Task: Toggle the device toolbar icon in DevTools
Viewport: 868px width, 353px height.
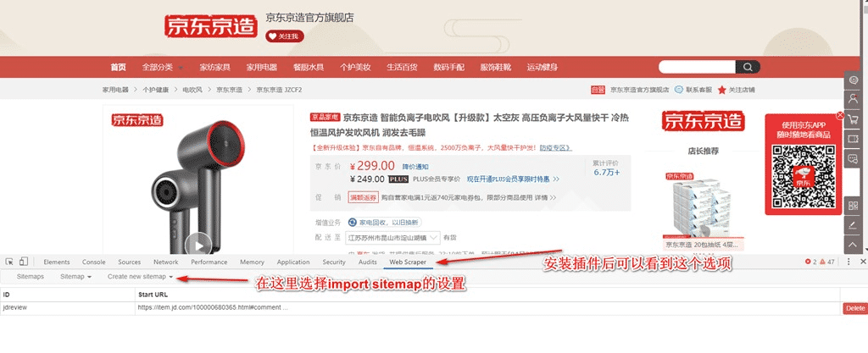Action: (23, 262)
